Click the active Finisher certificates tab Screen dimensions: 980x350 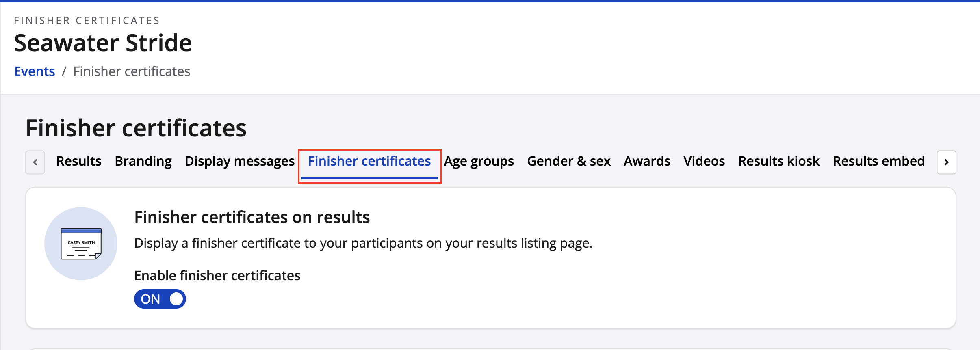[x=369, y=161]
